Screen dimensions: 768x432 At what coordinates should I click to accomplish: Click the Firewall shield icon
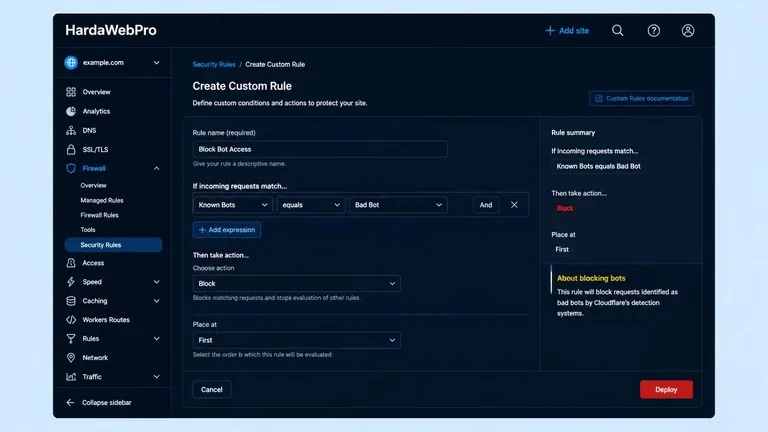pyautogui.click(x=71, y=168)
